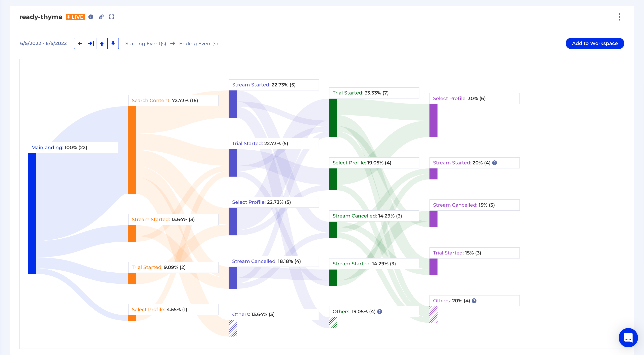
Task: Open the three-dot options menu
Action: point(619,17)
